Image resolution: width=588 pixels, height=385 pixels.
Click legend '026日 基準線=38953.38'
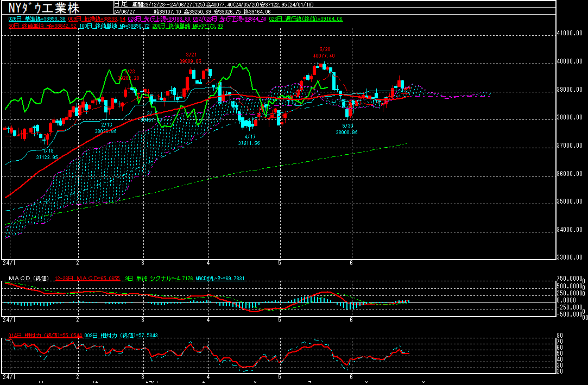pos(37,19)
